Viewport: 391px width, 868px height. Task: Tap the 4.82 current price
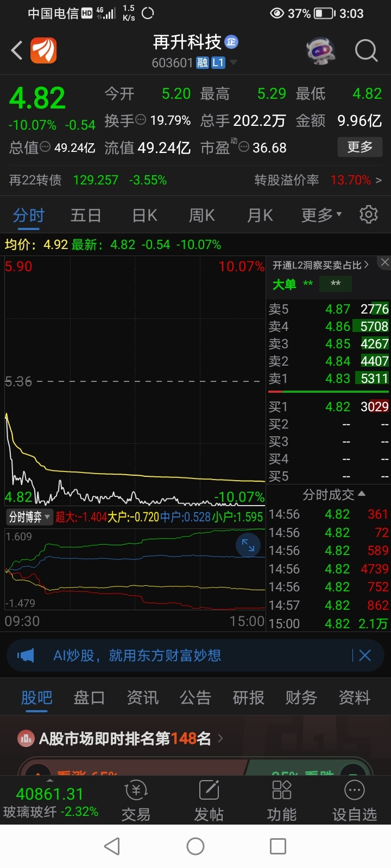[x=37, y=98]
